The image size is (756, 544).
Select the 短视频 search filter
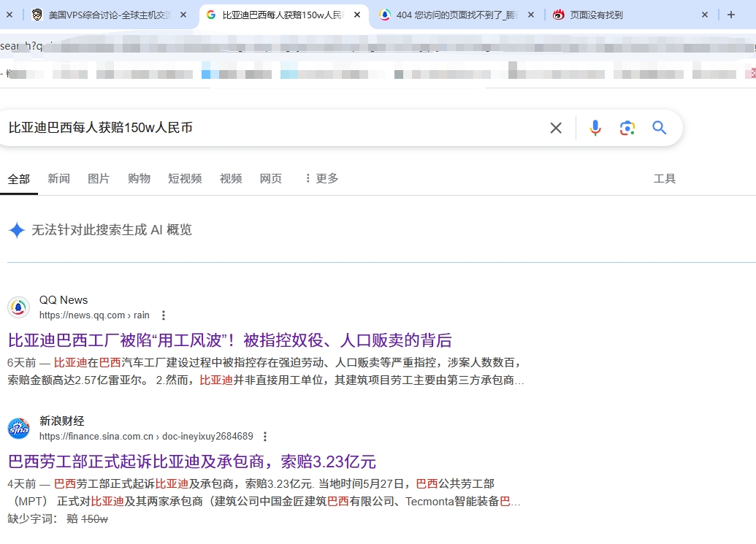185,179
